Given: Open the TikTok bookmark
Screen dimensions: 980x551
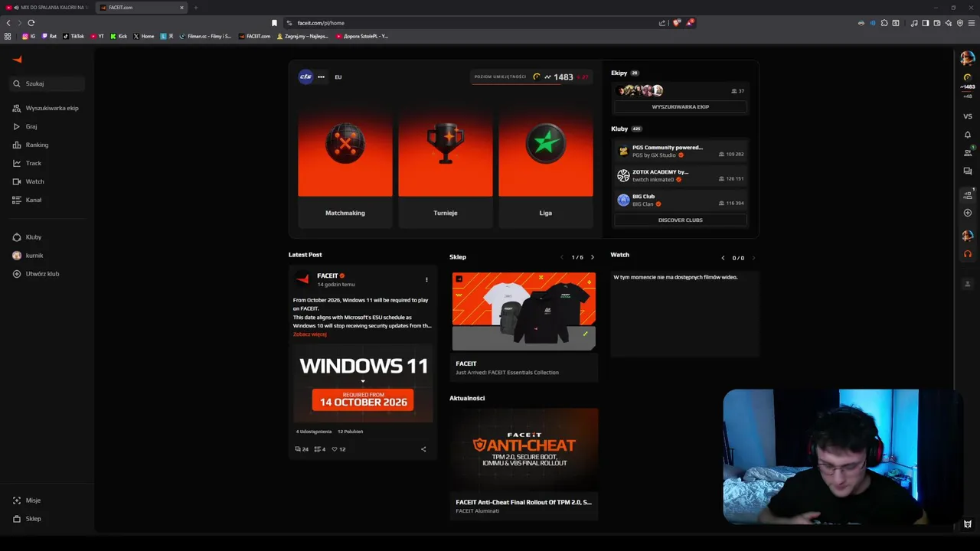Looking at the screenshot, I should point(73,36).
